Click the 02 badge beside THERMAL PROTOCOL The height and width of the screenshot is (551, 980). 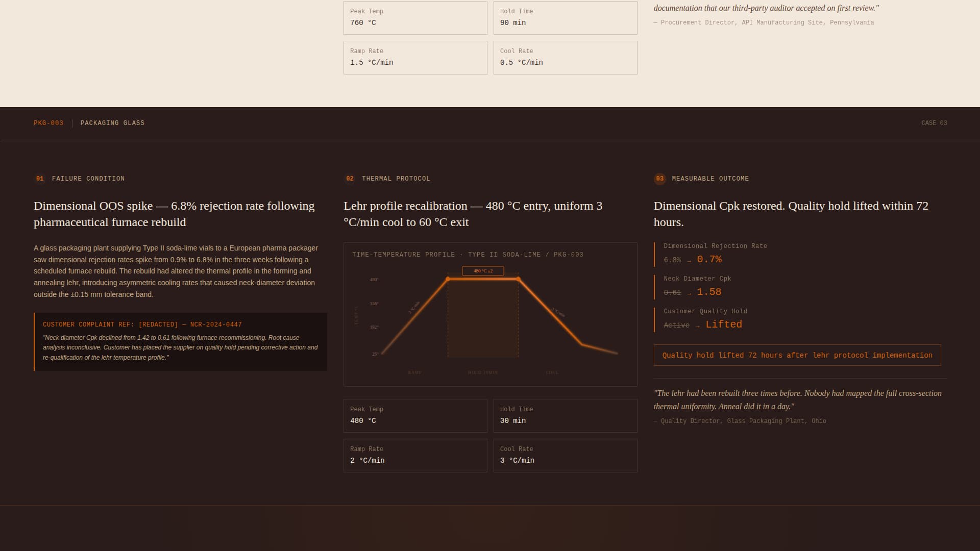tap(351, 179)
